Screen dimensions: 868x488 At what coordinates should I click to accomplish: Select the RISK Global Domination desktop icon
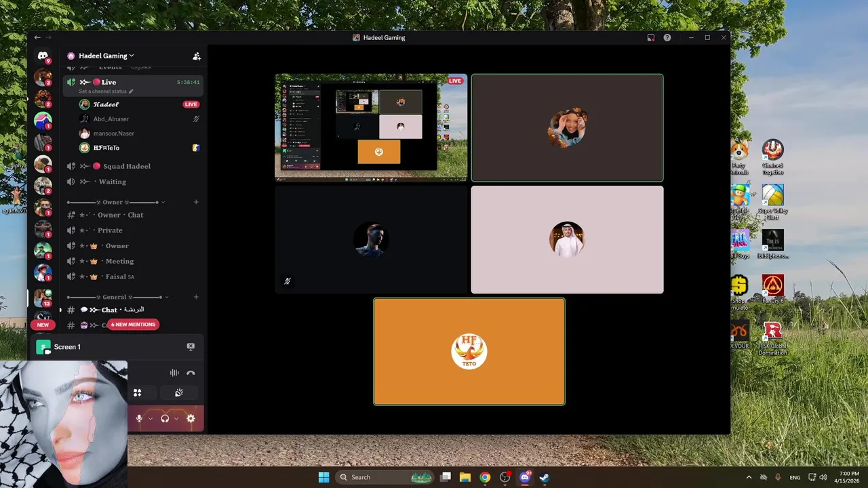point(772,338)
